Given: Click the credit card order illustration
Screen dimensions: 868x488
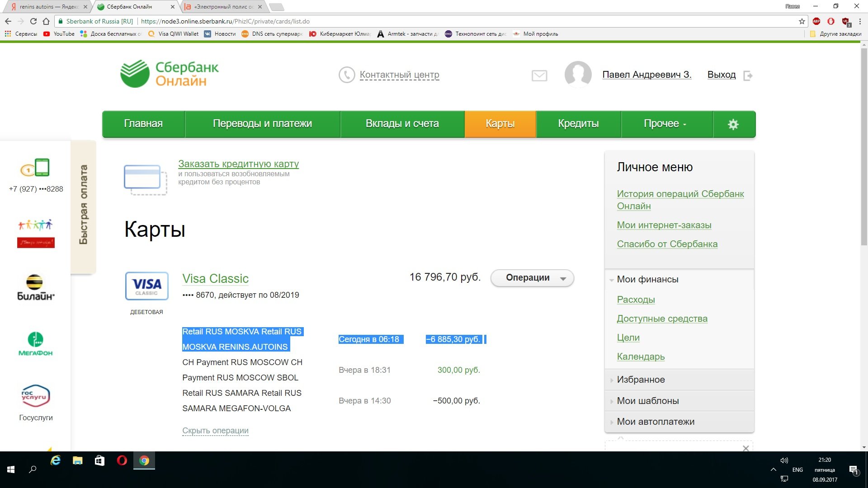Looking at the screenshot, I should tap(146, 179).
